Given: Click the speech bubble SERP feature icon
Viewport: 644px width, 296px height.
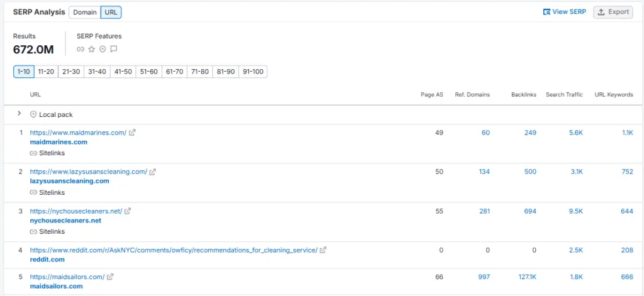Looking at the screenshot, I should coord(114,49).
